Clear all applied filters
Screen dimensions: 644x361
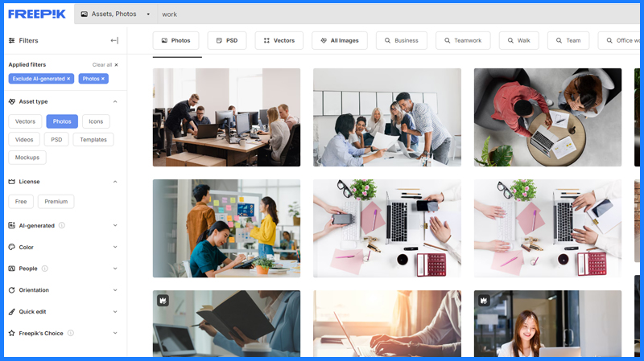(x=105, y=65)
